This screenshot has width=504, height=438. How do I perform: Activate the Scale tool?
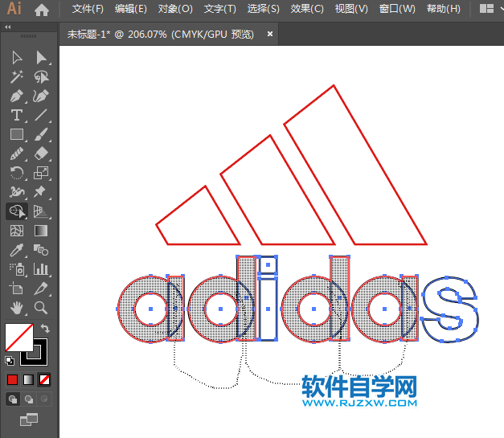point(41,173)
